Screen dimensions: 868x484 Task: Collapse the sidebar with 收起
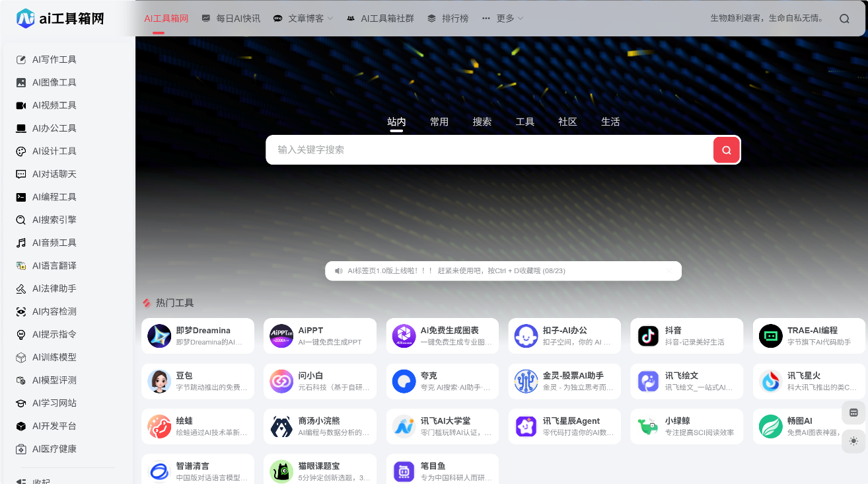33,482
